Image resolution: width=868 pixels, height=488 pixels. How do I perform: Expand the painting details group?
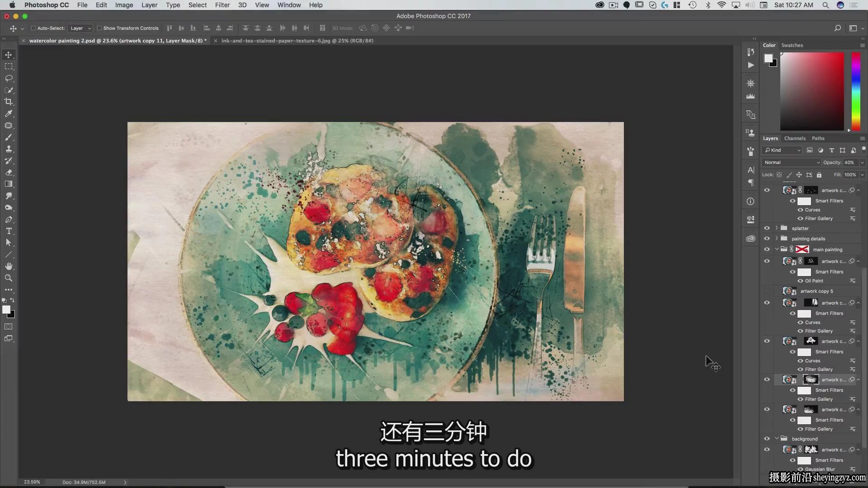[777, 239]
